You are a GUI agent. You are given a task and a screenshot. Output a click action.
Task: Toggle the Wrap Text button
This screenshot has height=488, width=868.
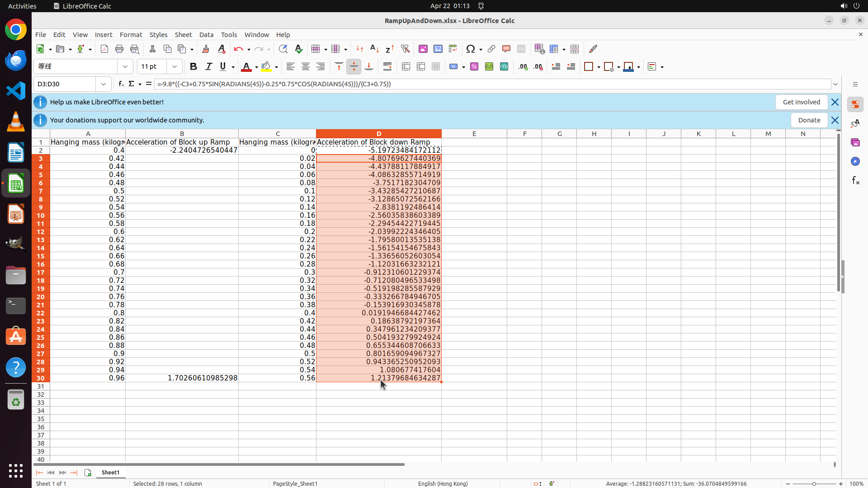coord(387,67)
